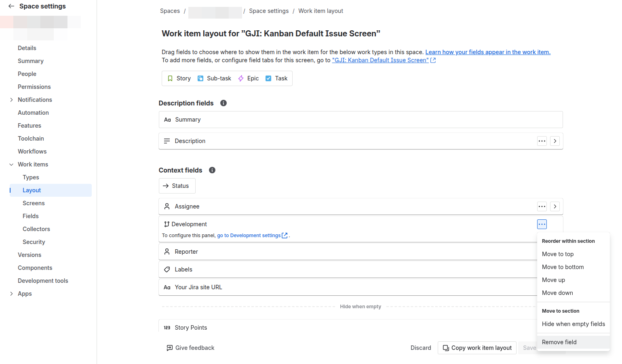Open Screens in the sidebar
The height and width of the screenshot is (364, 622).
(34, 203)
